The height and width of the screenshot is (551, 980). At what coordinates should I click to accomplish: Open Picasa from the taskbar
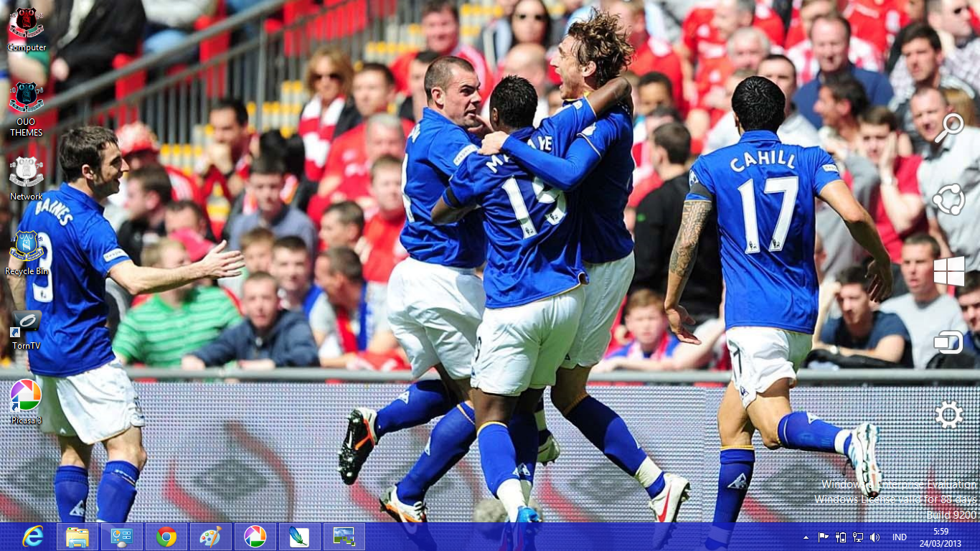pos(255,536)
